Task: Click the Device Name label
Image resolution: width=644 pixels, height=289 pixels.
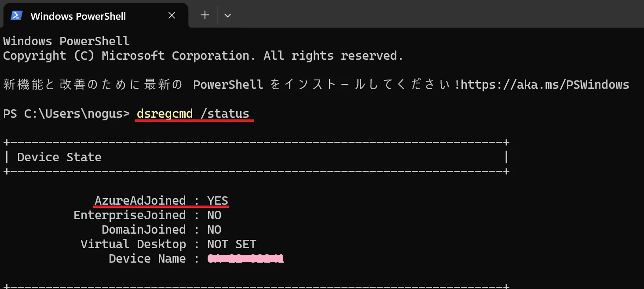Action: pos(147,259)
